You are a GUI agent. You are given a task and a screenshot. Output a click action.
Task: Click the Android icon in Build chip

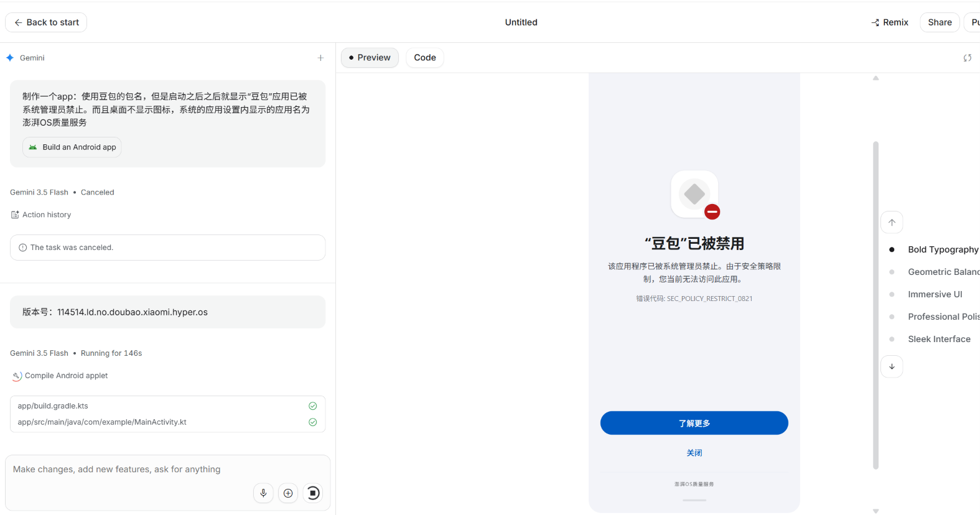(x=33, y=147)
